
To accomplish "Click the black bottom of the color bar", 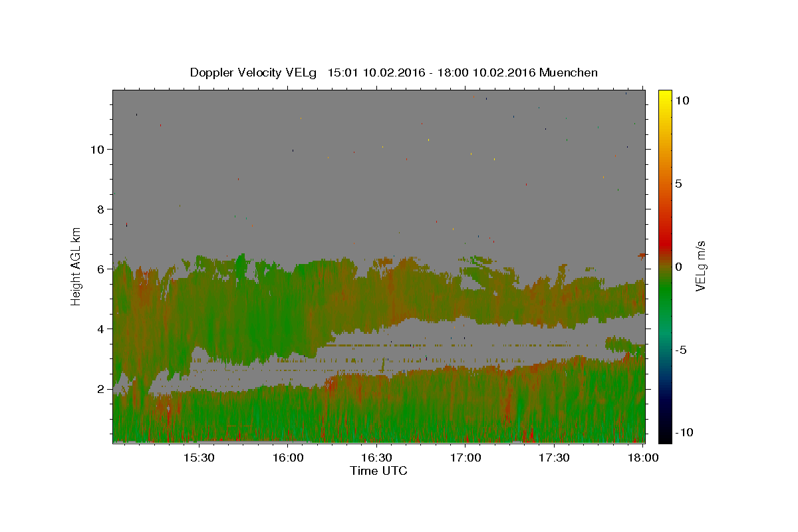I will [x=665, y=439].
